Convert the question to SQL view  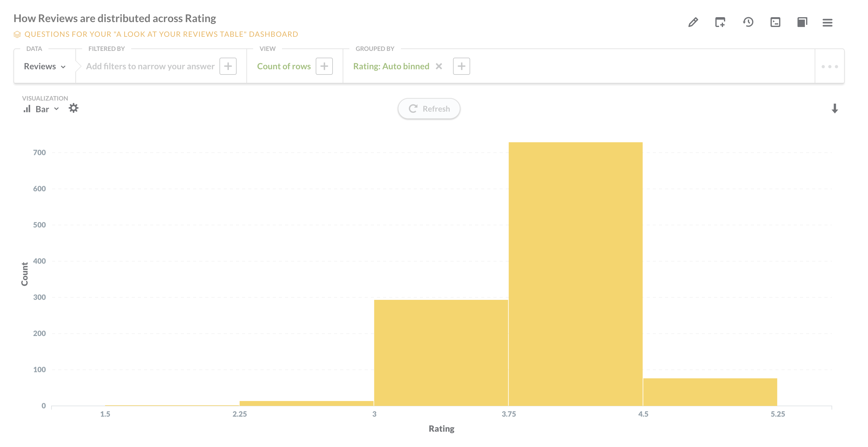tap(775, 22)
